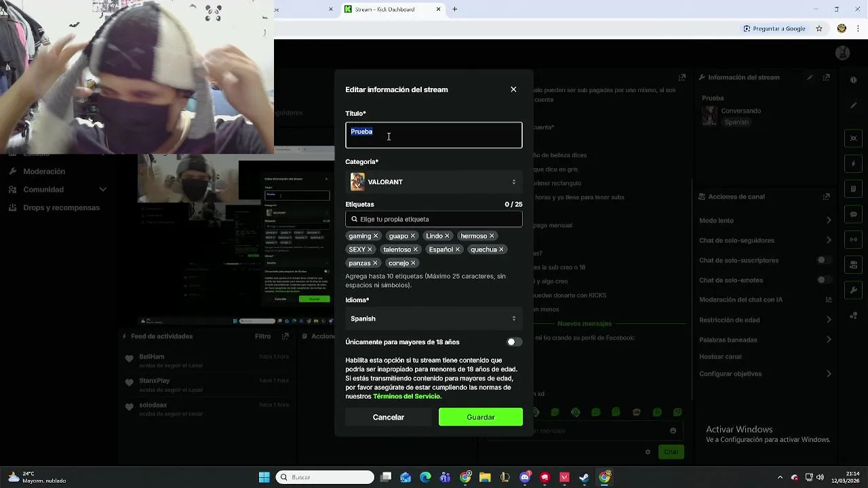The image size is (868, 488).
Task: Pop out the Información del stream panel
Action: click(827, 77)
